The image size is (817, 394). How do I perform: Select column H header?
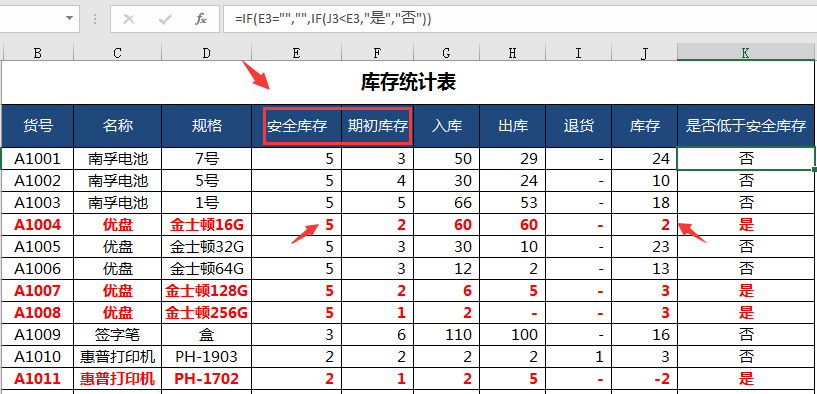pyautogui.click(x=513, y=52)
